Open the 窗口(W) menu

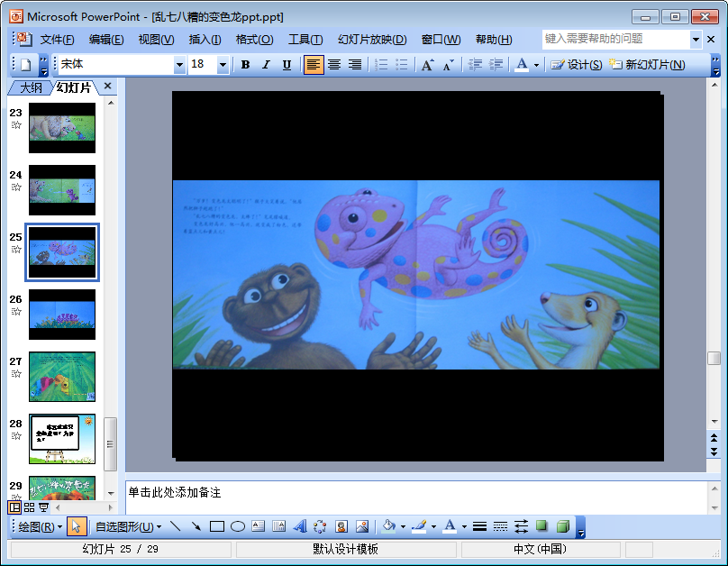pyautogui.click(x=441, y=40)
